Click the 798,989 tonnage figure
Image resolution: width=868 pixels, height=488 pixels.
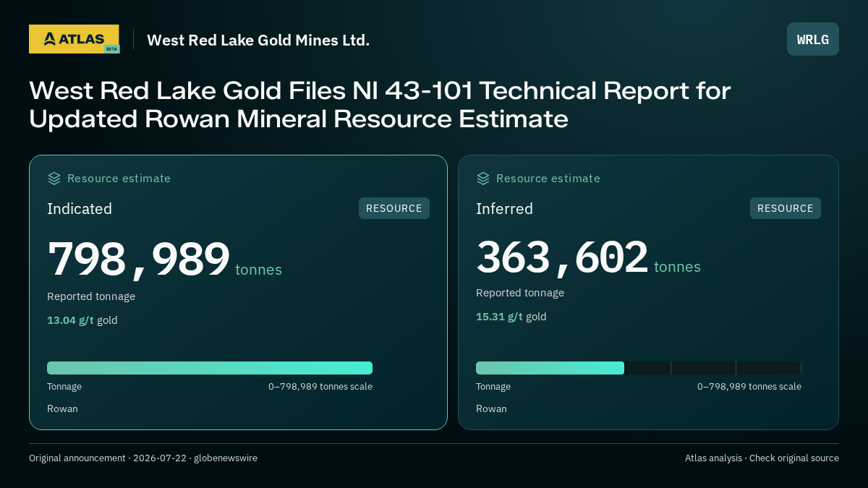pyautogui.click(x=139, y=259)
